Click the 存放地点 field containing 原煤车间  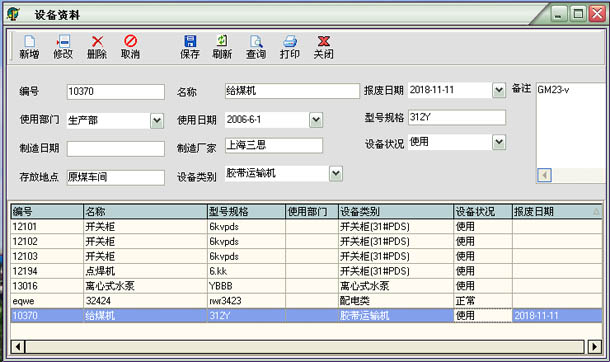[116, 178]
